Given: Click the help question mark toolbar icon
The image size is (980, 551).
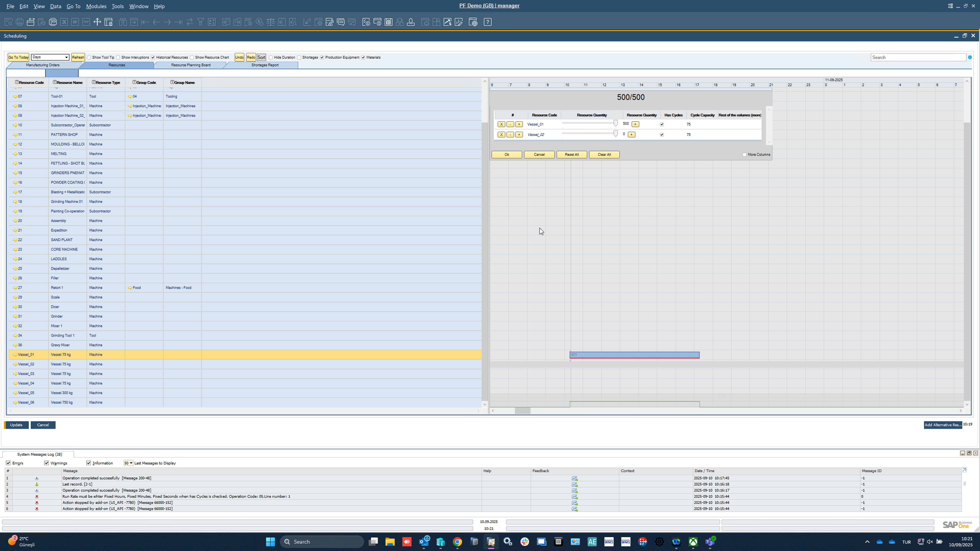Looking at the screenshot, I should [x=487, y=22].
